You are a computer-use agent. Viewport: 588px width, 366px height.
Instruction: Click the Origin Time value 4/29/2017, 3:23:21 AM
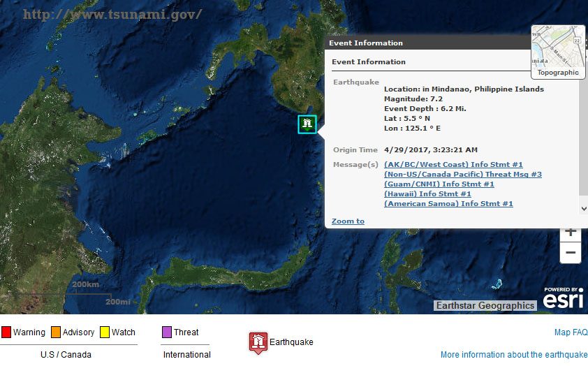[431, 149]
